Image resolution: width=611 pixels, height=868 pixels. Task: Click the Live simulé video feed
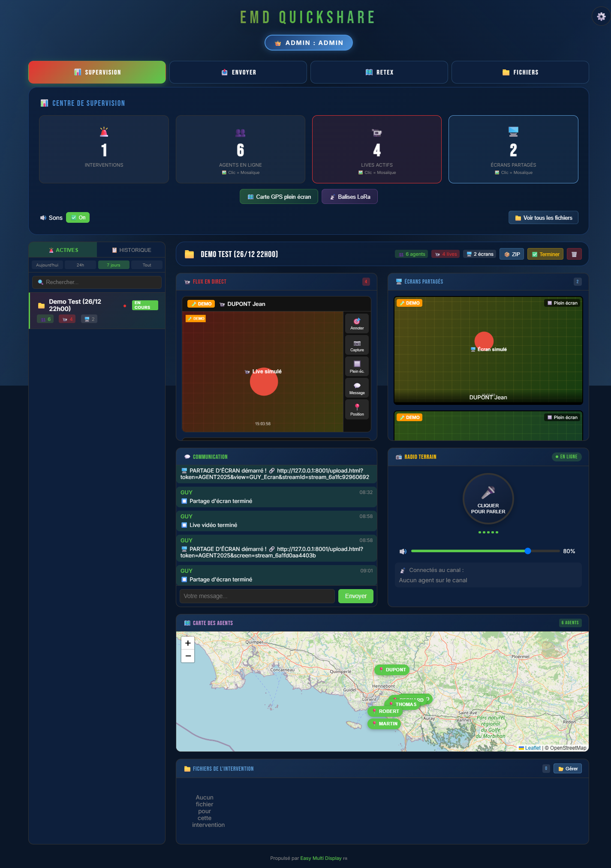pos(263,371)
